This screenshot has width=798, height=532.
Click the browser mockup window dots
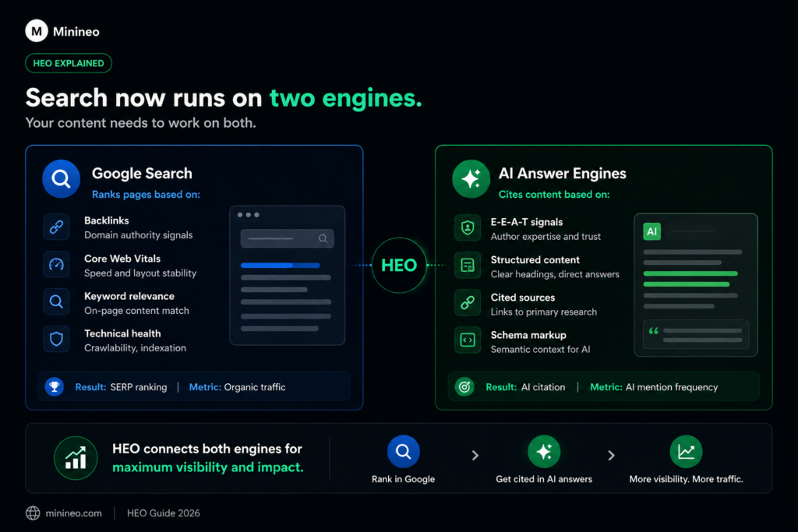(x=249, y=215)
